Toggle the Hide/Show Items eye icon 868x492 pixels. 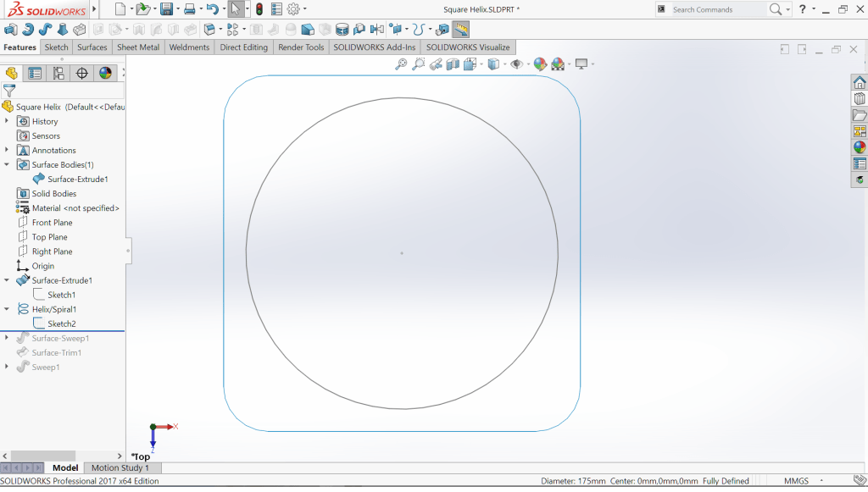[x=515, y=64]
